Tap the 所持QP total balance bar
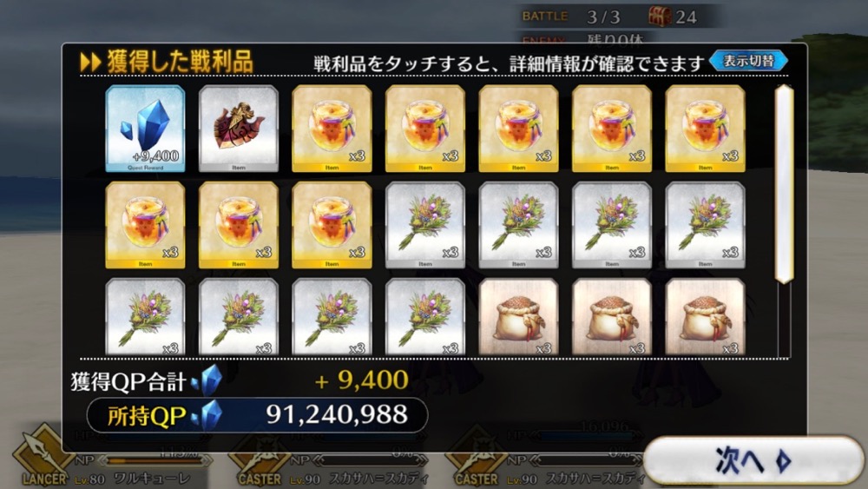This screenshot has width=868, height=489. tap(258, 415)
